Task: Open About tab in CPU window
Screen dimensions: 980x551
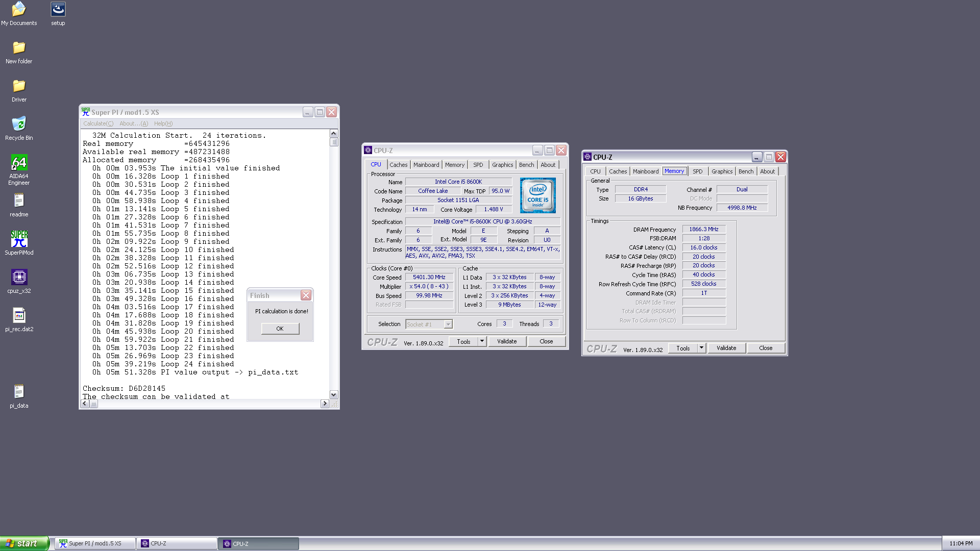Action: pos(548,165)
